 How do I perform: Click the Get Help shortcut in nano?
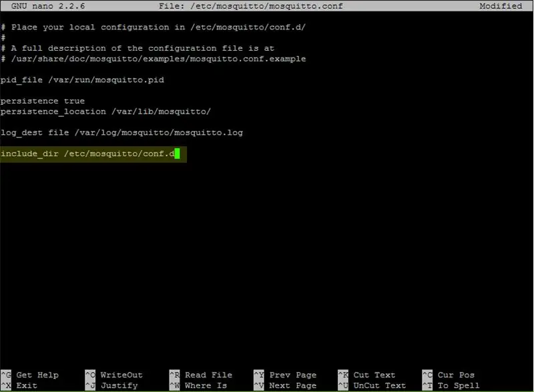tap(29, 375)
